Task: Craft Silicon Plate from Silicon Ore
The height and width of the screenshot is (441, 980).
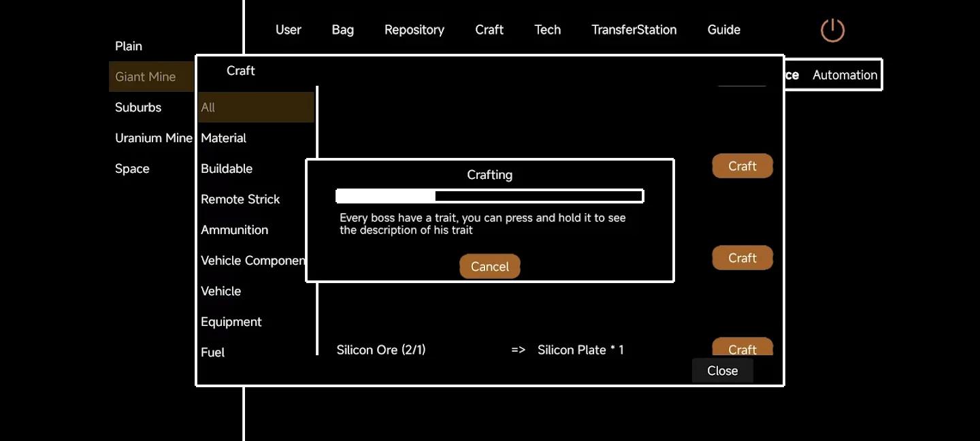Action: point(742,347)
